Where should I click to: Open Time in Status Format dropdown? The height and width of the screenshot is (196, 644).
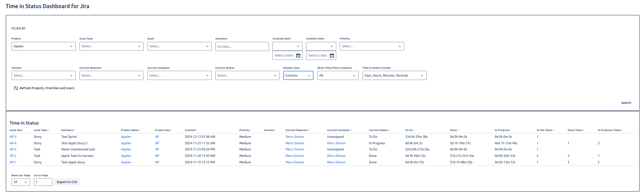tap(394, 76)
